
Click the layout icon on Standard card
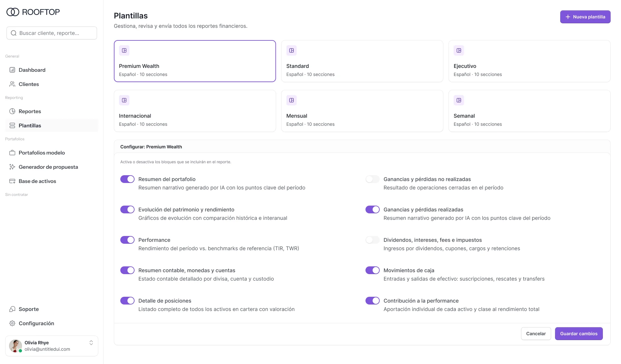coord(291,50)
